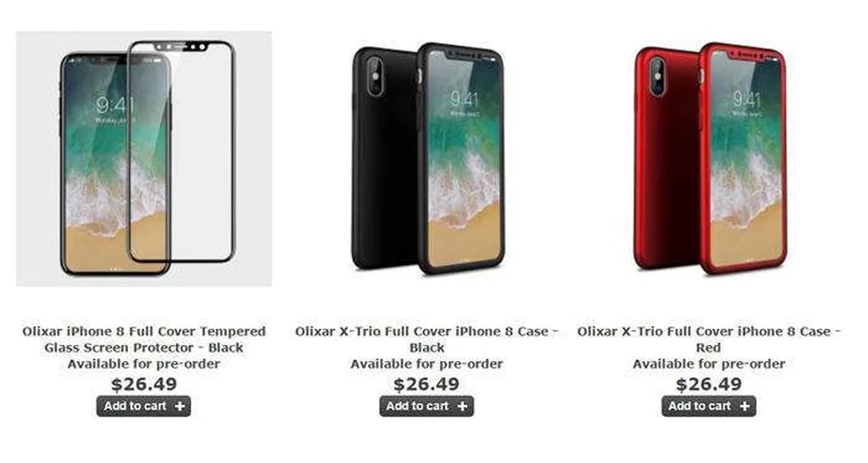Open the red X-Trio case product image
The width and height of the screenshot is (868, 463).
pyautogui.click(x=710, y=159)
